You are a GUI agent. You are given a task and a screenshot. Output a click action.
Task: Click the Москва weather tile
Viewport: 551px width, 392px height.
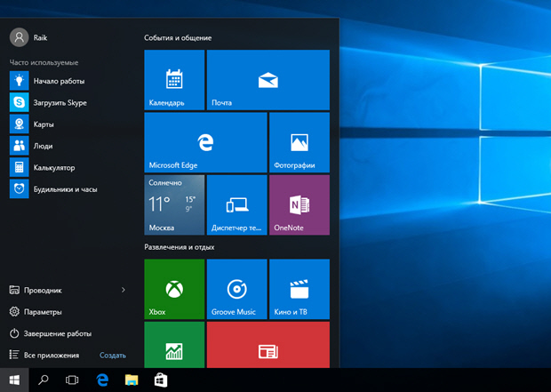point(174,205)
